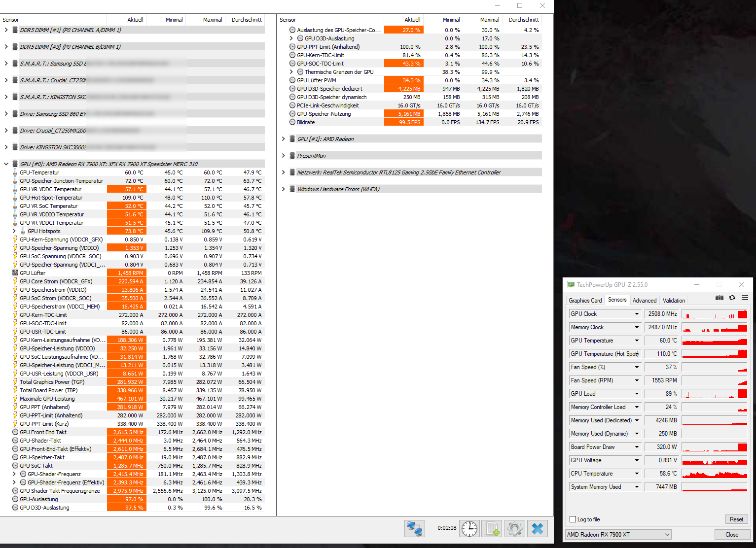Click the bolt icon beside Total Graphics Power (TGP)

pos(15,382)
